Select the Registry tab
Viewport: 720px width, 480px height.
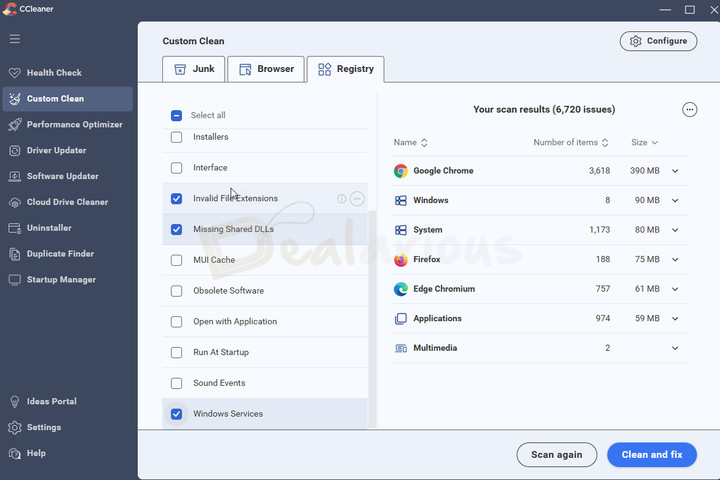click(345, 69)
